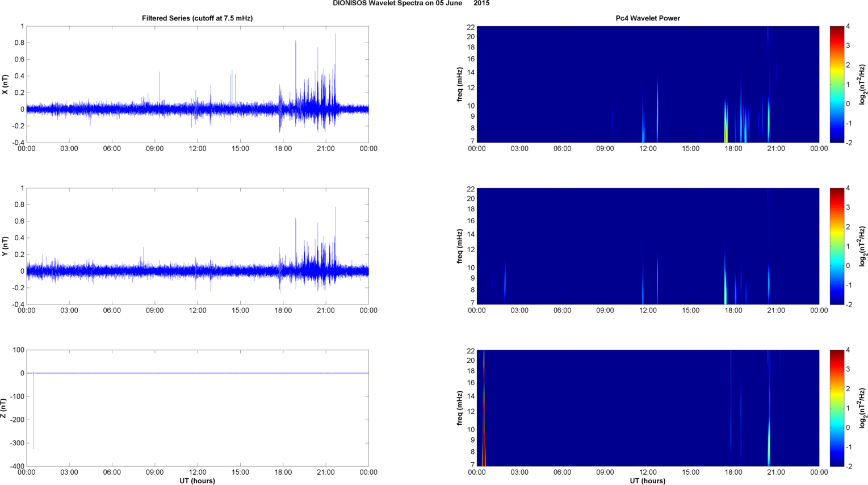This screenshot has width=868, height=485.
Task: Click the '-300' tick on the Z (nT) axis
Action: 18,443
